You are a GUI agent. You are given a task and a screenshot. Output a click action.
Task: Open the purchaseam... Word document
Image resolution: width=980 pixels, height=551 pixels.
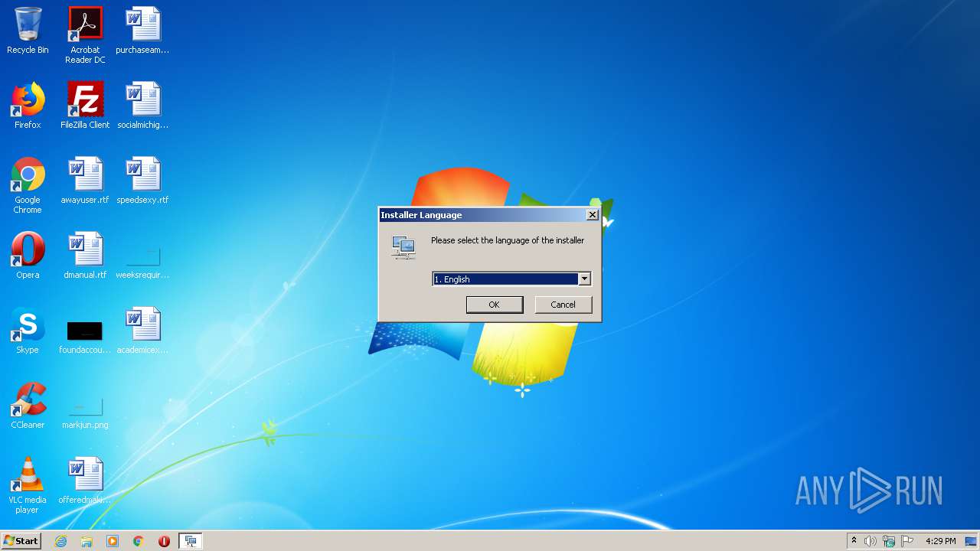click(x=142, y=31)
